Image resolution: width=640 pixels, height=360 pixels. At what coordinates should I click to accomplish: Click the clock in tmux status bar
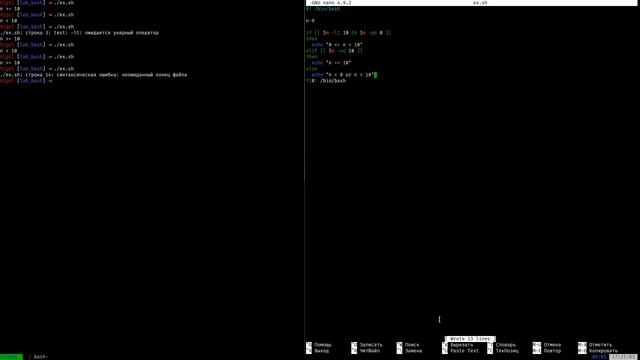pyautogui.click(x=623, y=357)
